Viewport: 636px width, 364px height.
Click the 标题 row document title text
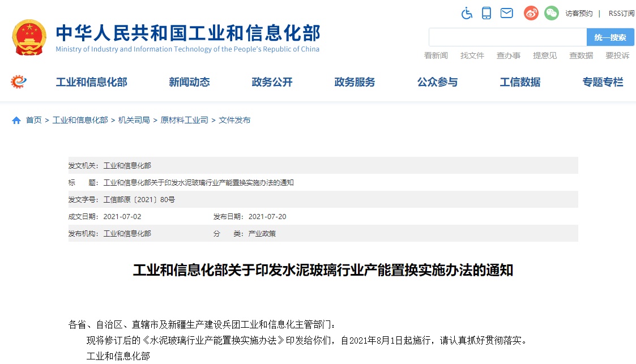(199, 183)
